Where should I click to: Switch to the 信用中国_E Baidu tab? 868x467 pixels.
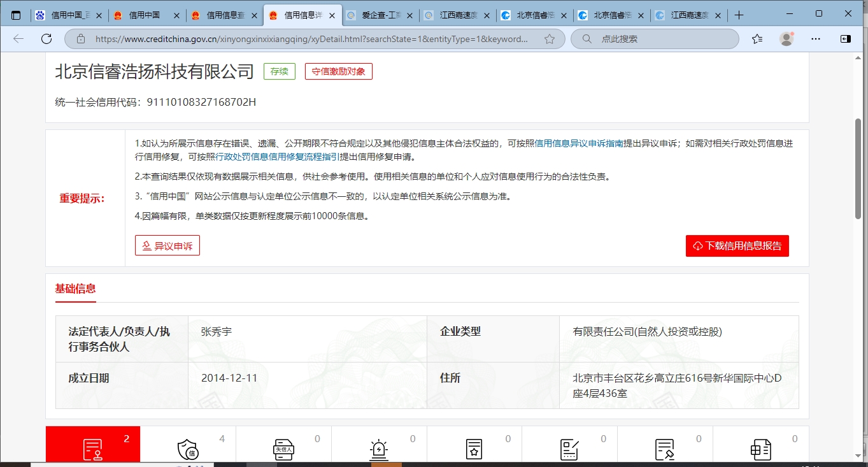coord(69,15)
